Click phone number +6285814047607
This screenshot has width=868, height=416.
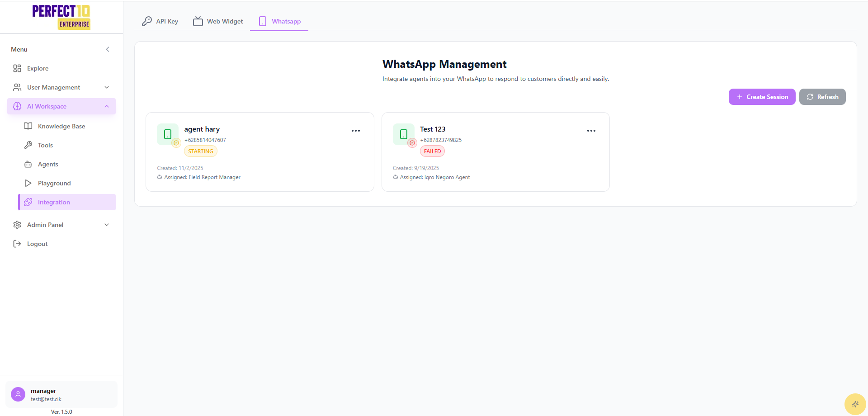coord(205,140)
